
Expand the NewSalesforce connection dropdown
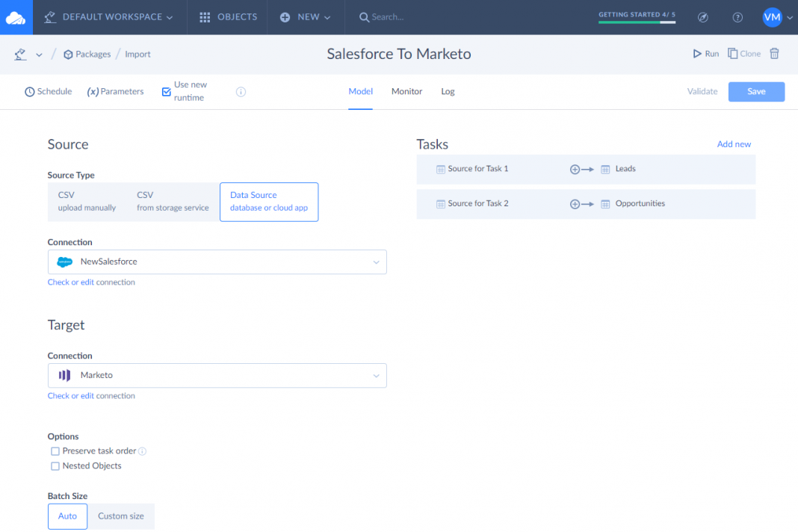click(x=377, y=262)
